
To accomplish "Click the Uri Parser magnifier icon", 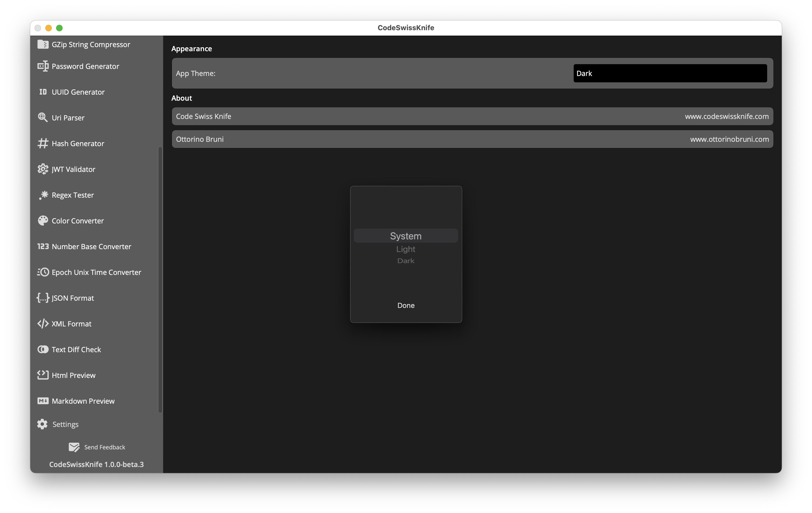I will [43, 117].
